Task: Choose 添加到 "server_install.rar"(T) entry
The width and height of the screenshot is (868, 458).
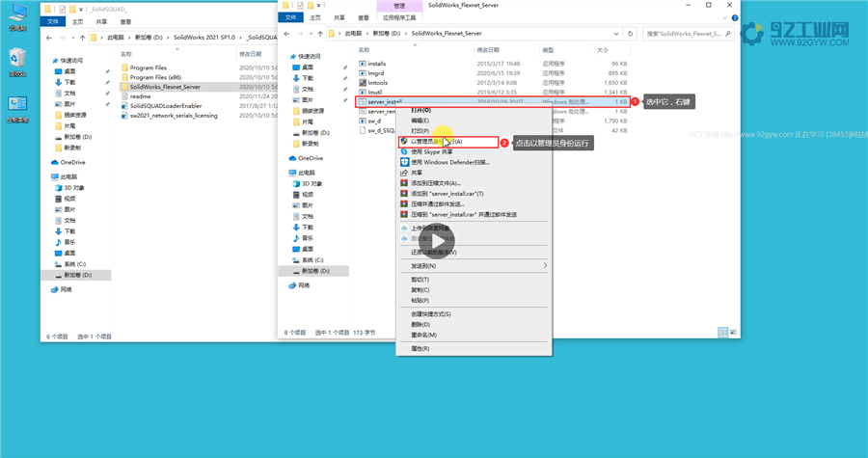Action: click(447, 194)
